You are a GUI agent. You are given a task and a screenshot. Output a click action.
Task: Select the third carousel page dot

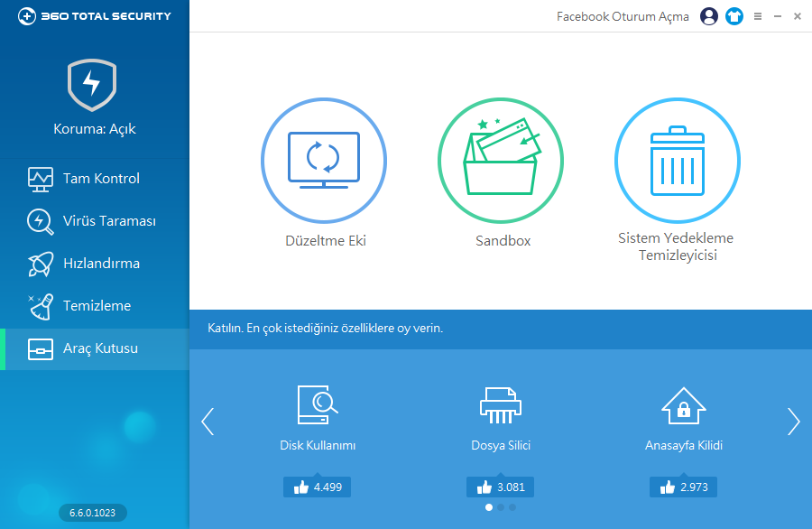[512, 507]
